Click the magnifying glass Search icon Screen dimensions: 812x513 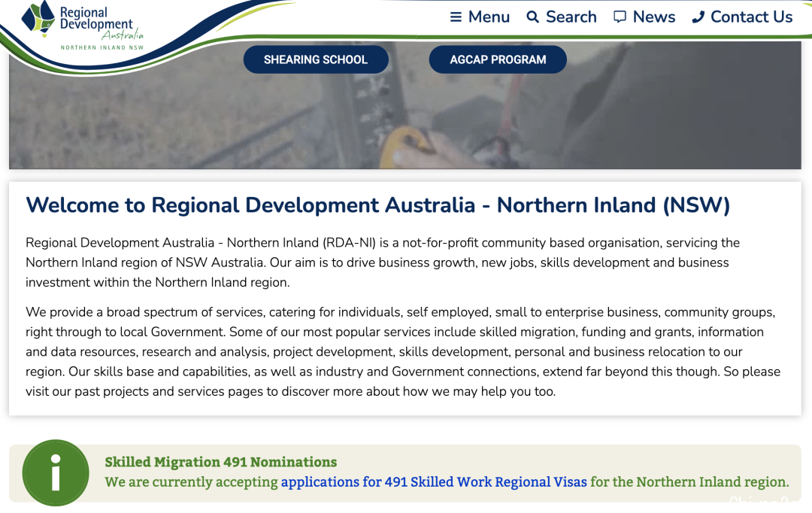[532, 17]
